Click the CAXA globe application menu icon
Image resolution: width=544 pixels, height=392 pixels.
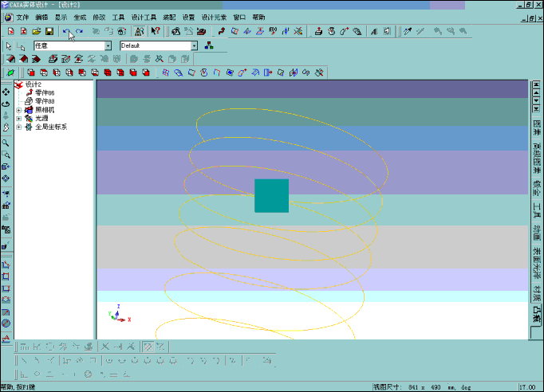coord(9,18)
